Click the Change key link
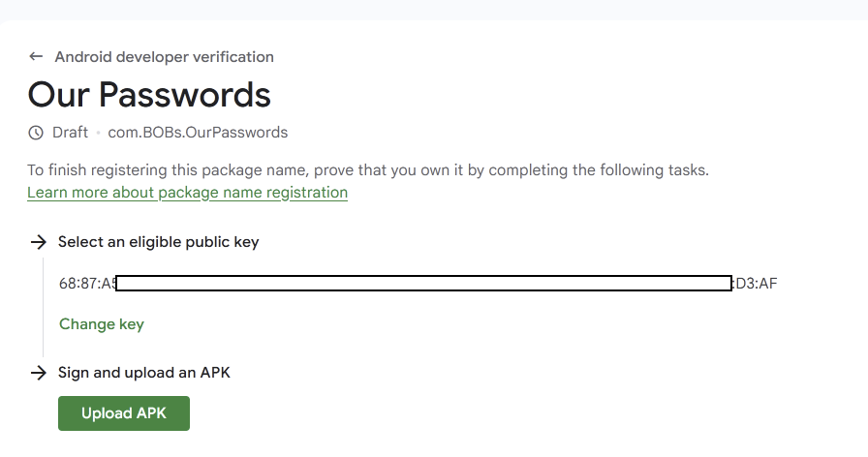This screenshot has height=457, width=868. click(102, 324)
